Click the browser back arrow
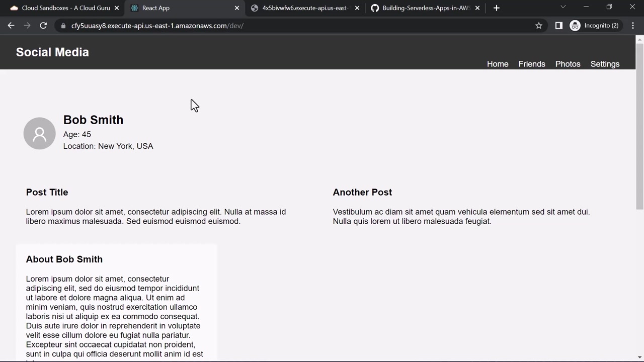 (x=11, y=26)
